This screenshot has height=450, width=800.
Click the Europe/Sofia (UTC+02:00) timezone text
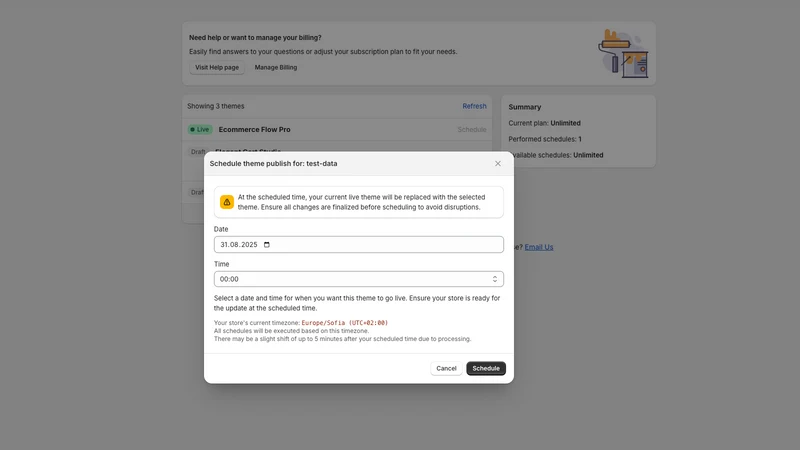pos(344,323)
